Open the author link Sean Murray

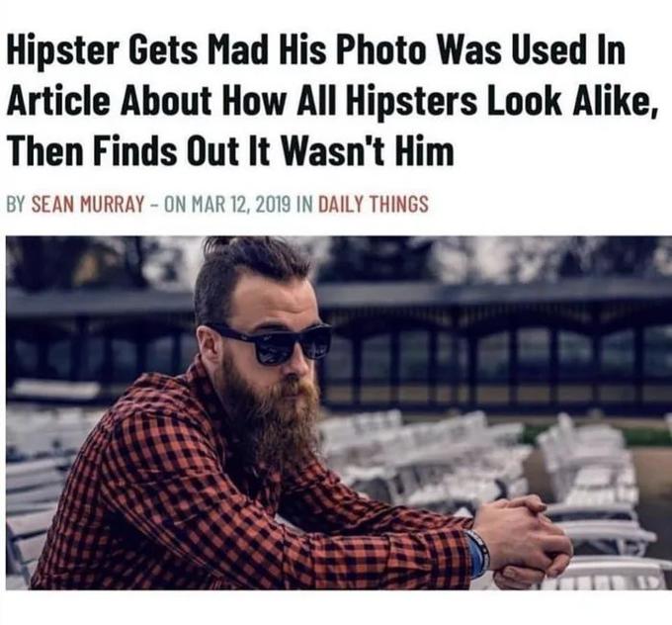click(x=88, y=204)
